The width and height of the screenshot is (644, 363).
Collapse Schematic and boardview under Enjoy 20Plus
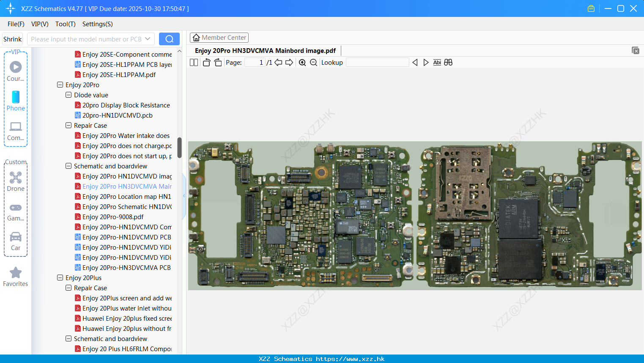pos(69,338)
